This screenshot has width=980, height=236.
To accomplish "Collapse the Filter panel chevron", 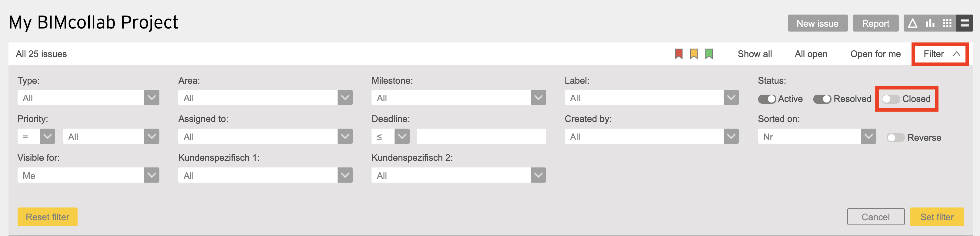I will (x=956, y=54).
